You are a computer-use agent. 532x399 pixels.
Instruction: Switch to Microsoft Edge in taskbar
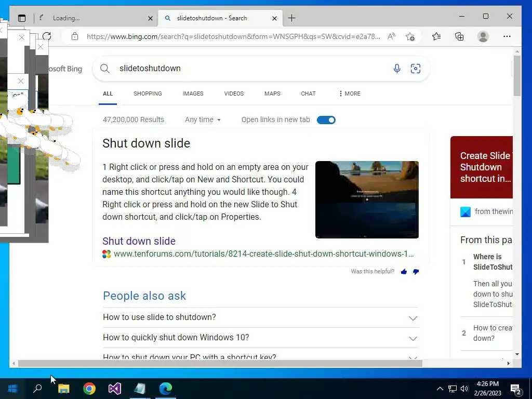(166, 389)
